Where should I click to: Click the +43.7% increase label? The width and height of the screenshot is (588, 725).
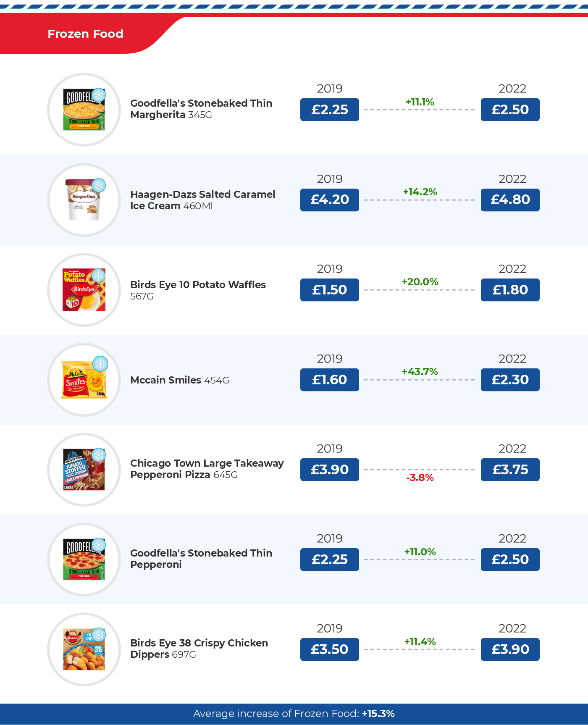coord(420,372)
